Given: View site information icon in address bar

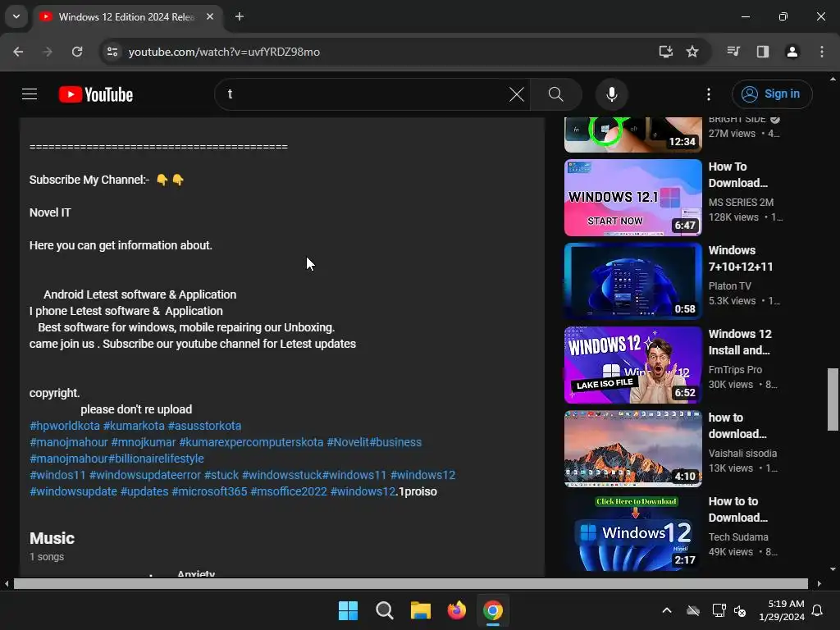Looking at the screenshot, I should 112,52.
